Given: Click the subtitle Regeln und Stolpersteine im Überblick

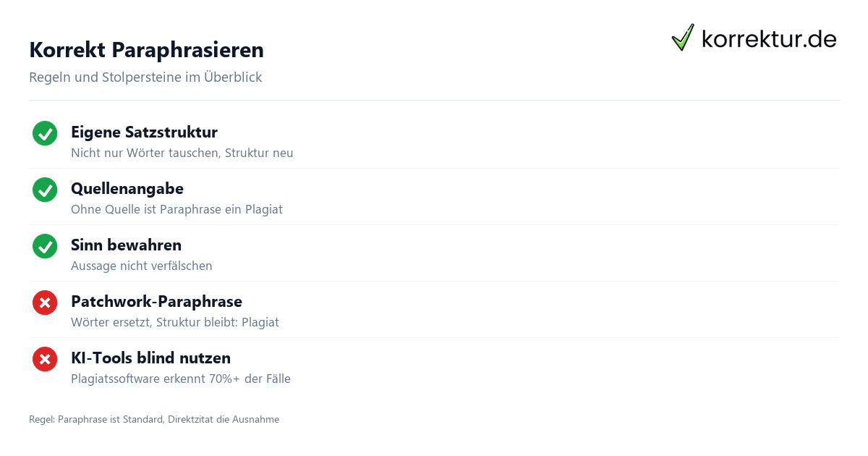Looking at the screenshot, I should (145, 77).
